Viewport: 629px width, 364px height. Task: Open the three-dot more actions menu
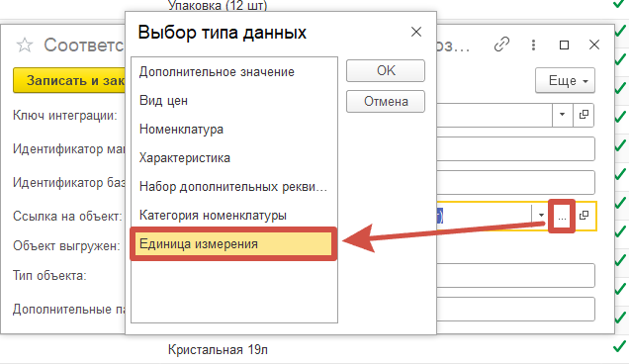point(533,45)
